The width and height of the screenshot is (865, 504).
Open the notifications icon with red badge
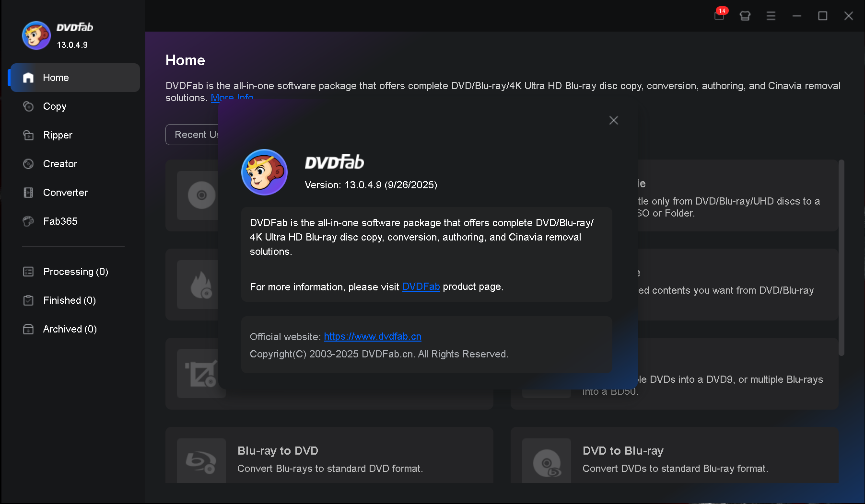click(x=719, y=16)
